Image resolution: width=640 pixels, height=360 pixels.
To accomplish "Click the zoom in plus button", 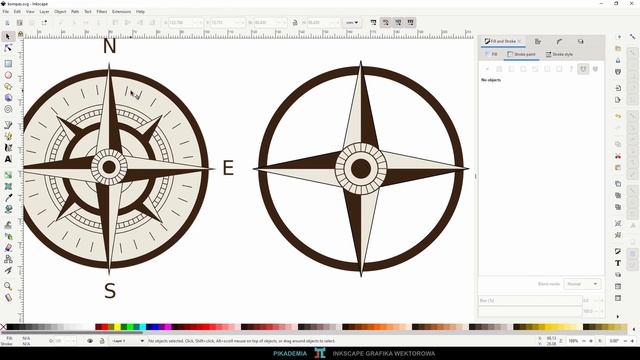I will click(x=591, y=341).
